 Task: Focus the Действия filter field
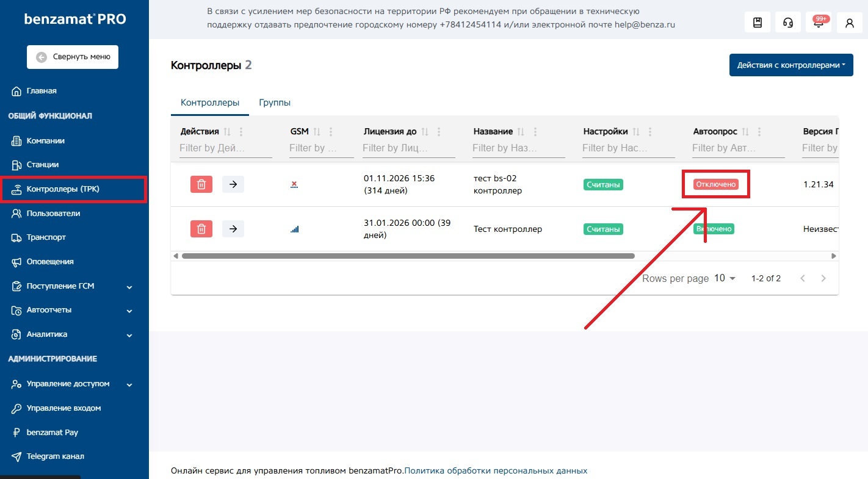[x=226, y=148]
